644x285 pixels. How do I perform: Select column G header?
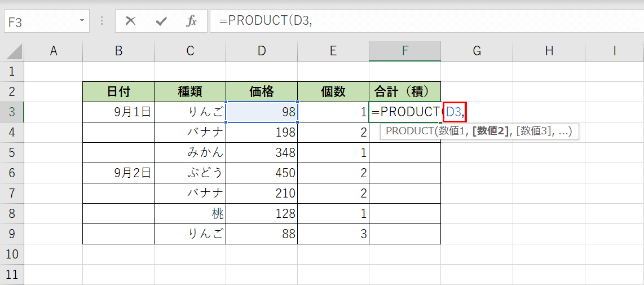click(477, 51)
